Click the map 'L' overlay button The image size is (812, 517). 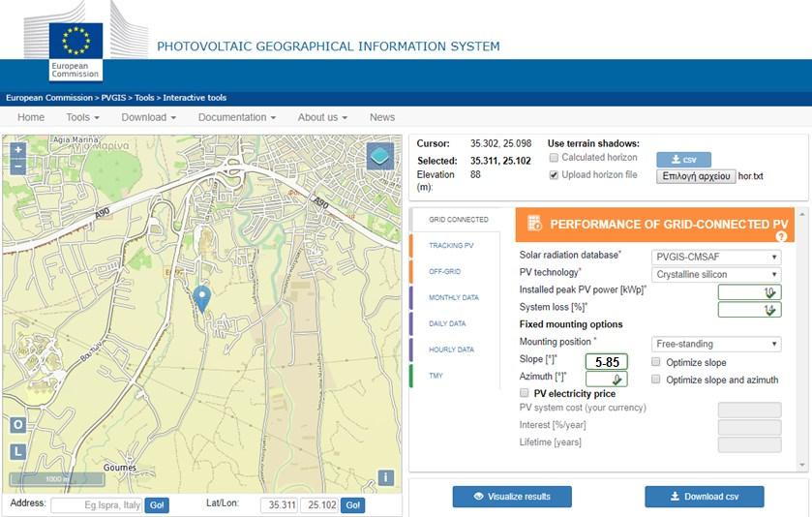tap(18, 451)
